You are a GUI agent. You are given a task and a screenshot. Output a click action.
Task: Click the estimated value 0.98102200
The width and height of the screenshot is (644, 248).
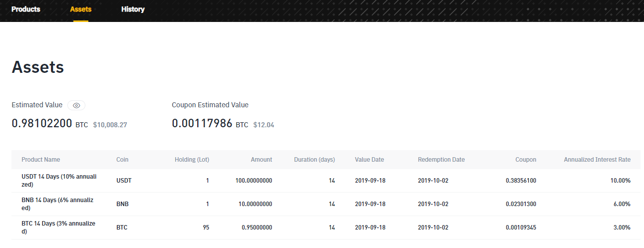coord(42,123)
